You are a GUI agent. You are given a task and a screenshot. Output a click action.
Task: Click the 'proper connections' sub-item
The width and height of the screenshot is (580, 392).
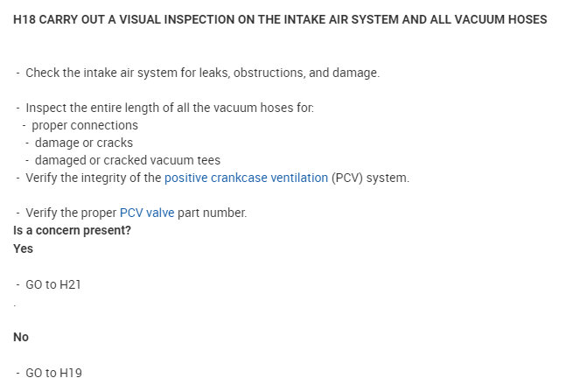coord(84,125)
